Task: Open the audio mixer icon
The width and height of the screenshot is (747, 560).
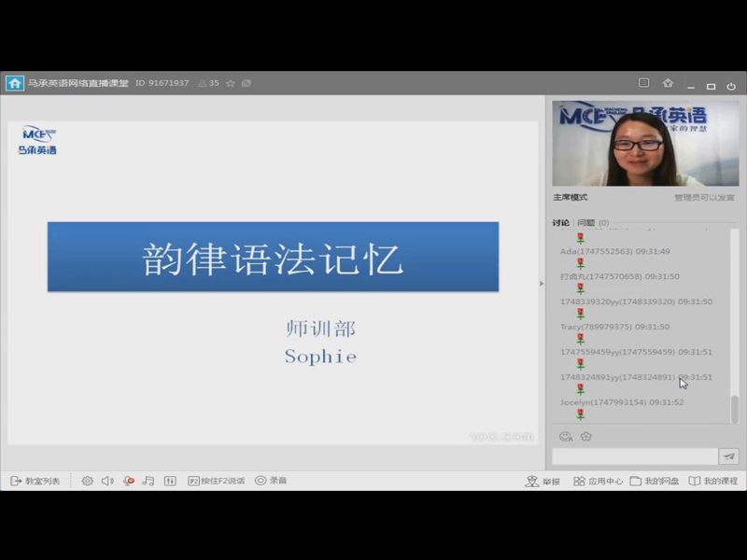Action: coord(170,481)
